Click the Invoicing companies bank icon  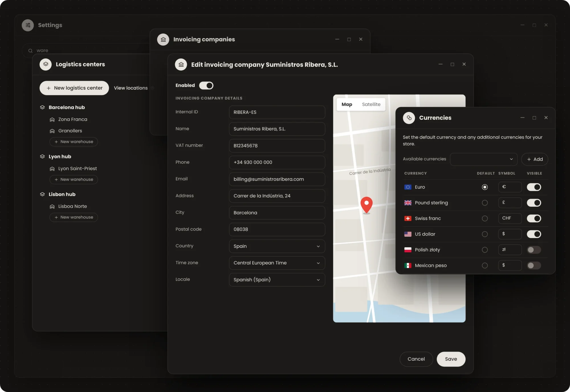163,39
